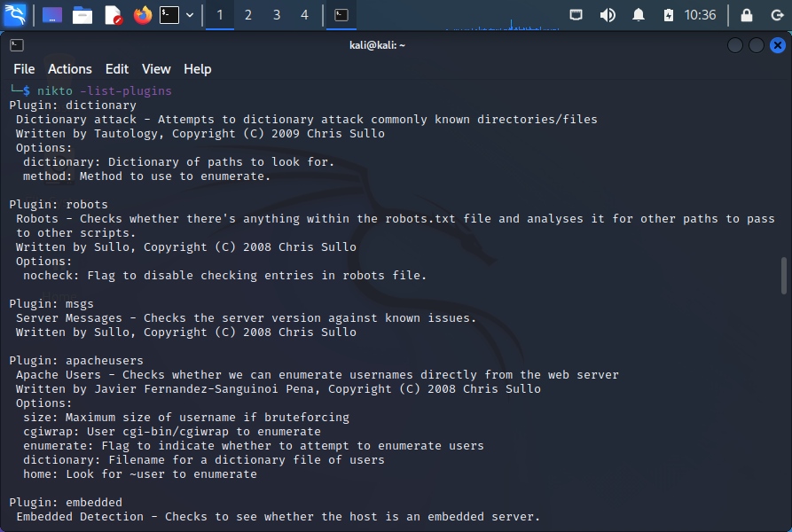The height and width of the screenshot is (532, 792).
Task: Lock the screen with padlock icon
Action: pos(747,15)
